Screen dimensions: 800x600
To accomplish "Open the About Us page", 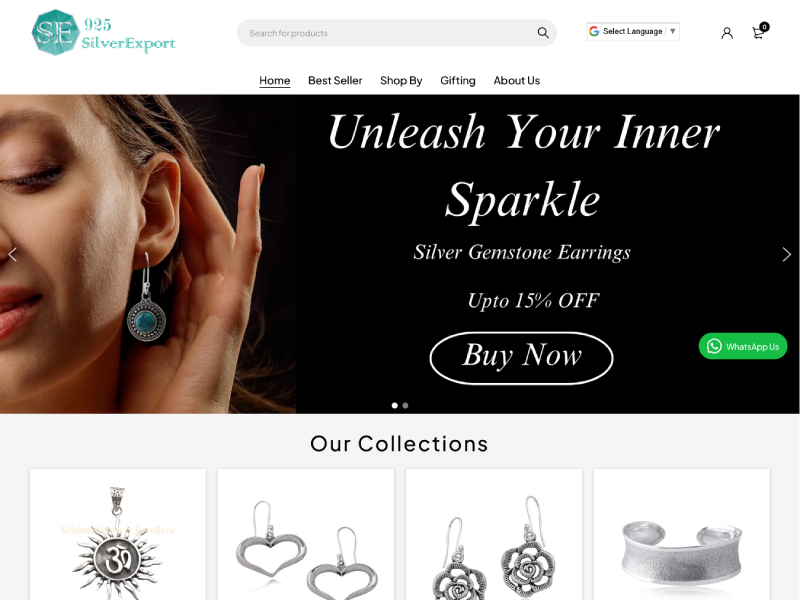I will click(x=516, y=81).
